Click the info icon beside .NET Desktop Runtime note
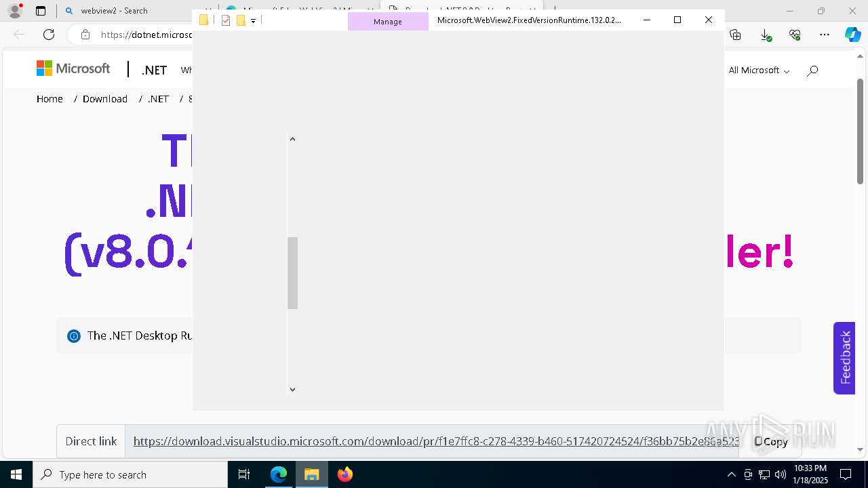 (x=74, y=336)
